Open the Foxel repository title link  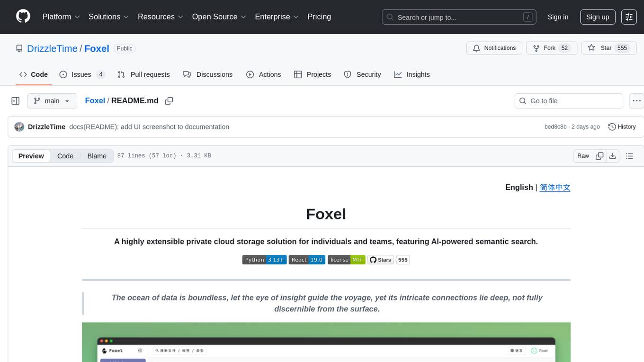point(97,48)
